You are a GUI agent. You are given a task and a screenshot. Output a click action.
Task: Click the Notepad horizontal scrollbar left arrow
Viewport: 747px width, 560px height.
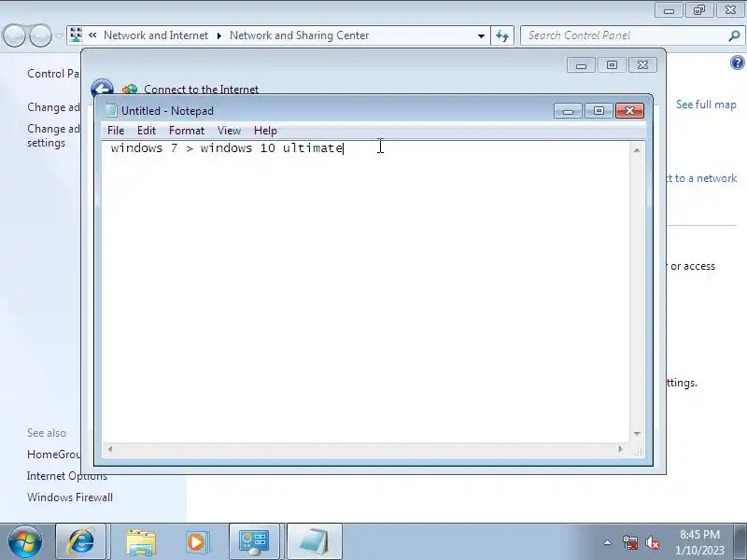click(x=110, y=449)
